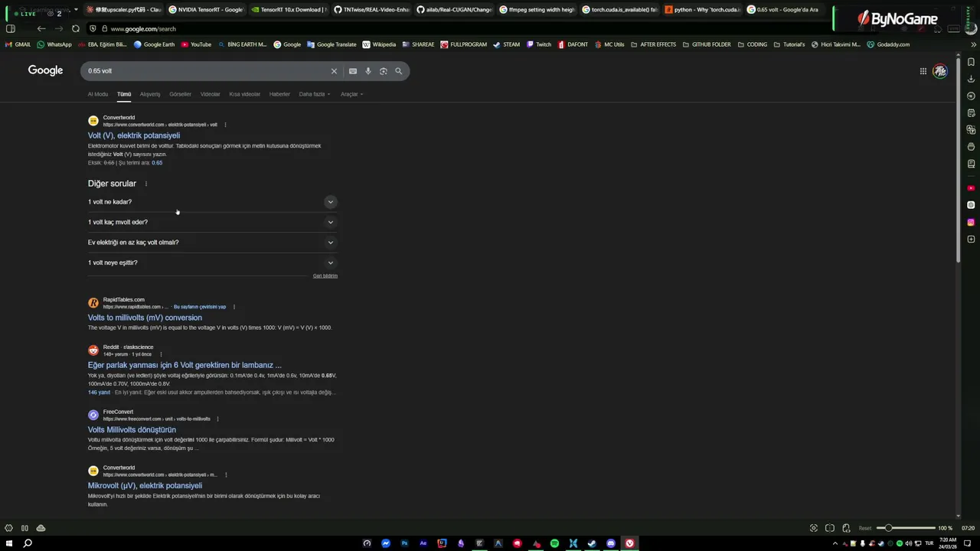Open 'Volts Millivolts dönüştürün' result
Image resolution: width=980 pixels, height=551 pixels.
(132, 430)
